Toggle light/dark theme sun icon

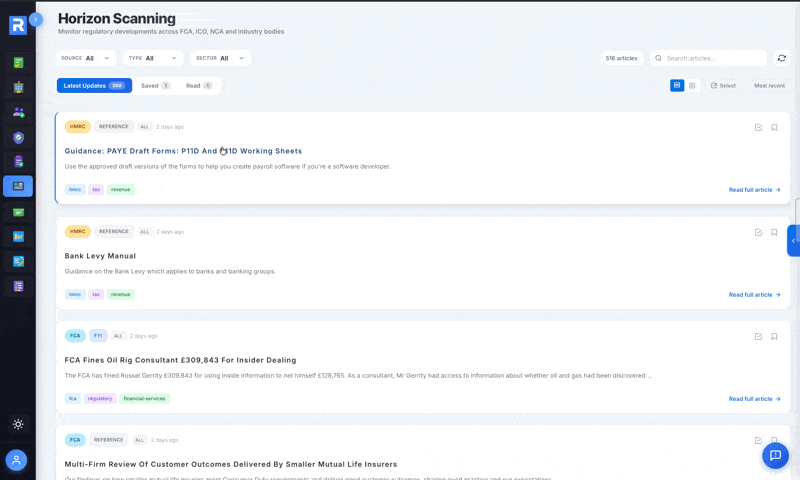[x=18, y=424]
